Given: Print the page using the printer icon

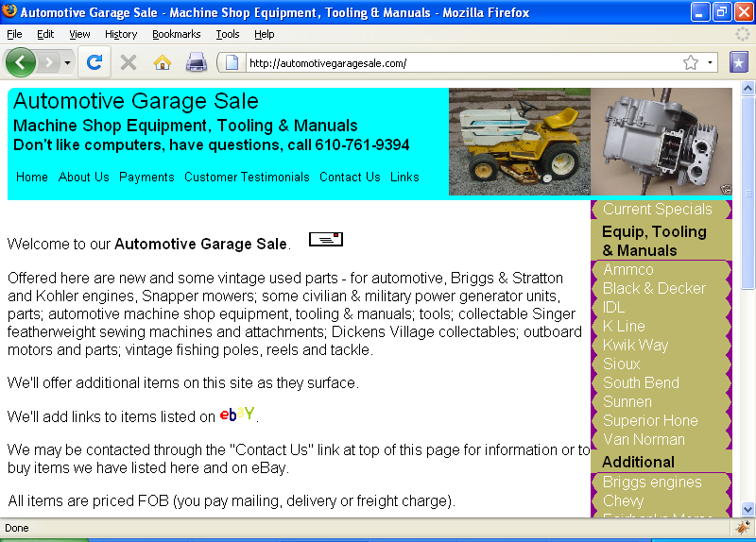Looking at the screenshot, I should coord(197,62).
